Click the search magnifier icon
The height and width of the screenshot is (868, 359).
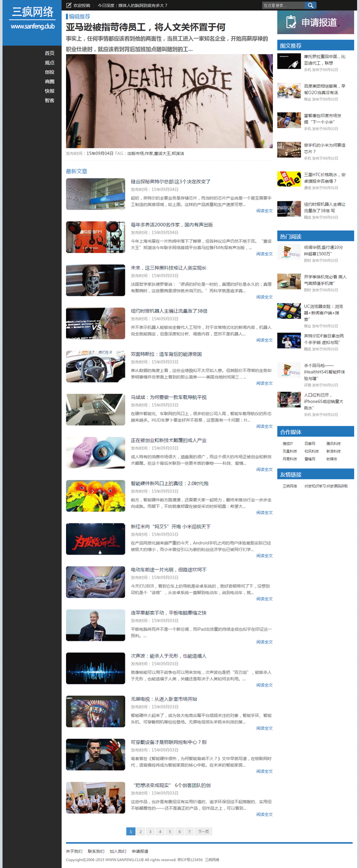tap(311, 5)
